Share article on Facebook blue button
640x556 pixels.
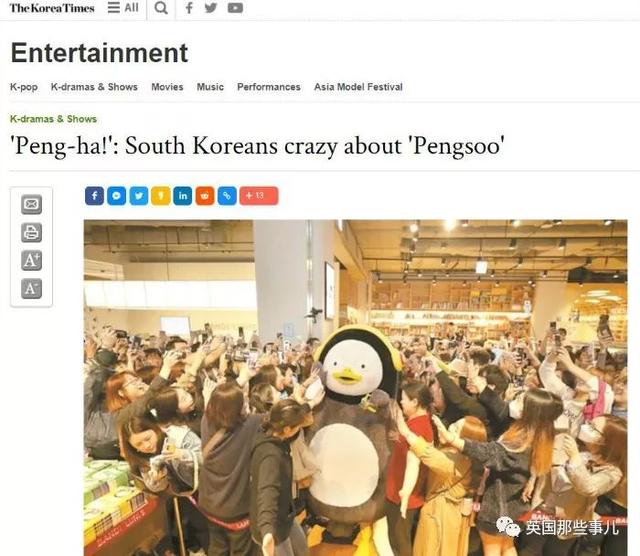94,196
